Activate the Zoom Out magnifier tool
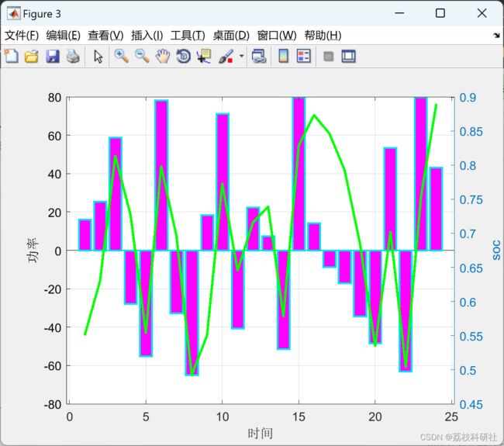This screenshot has width=504, height=446. click(142, 56)
